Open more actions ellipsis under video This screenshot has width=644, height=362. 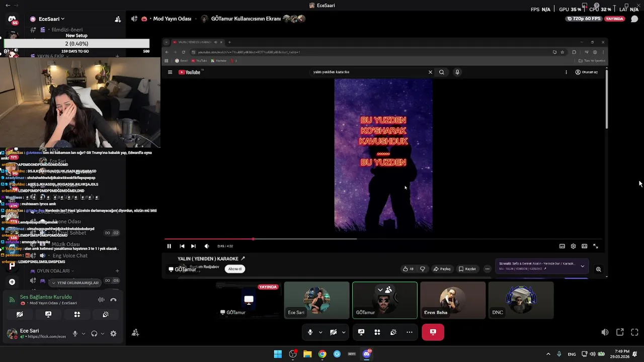(487, 269)
